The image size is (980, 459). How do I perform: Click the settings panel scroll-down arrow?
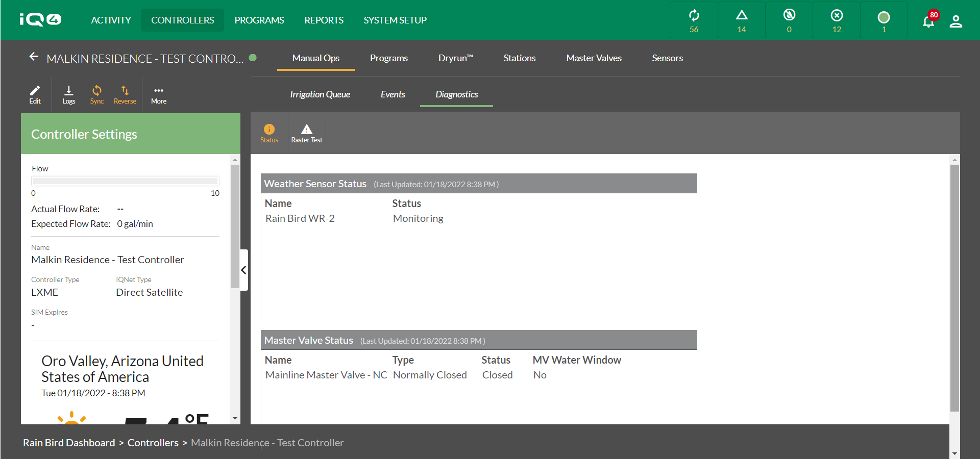click(x=235, y=419)
